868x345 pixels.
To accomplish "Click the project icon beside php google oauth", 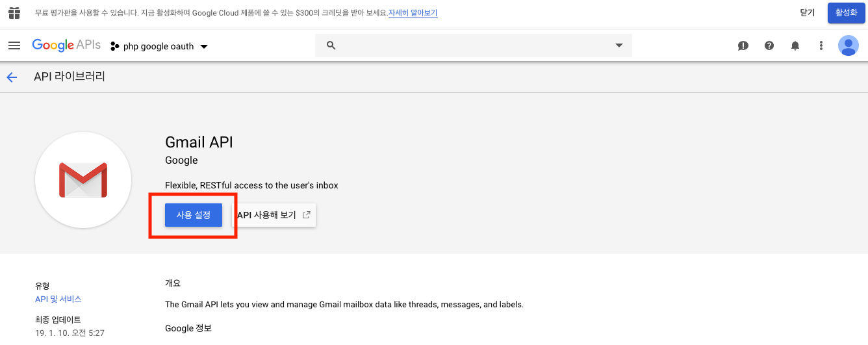I will [115, 46].
